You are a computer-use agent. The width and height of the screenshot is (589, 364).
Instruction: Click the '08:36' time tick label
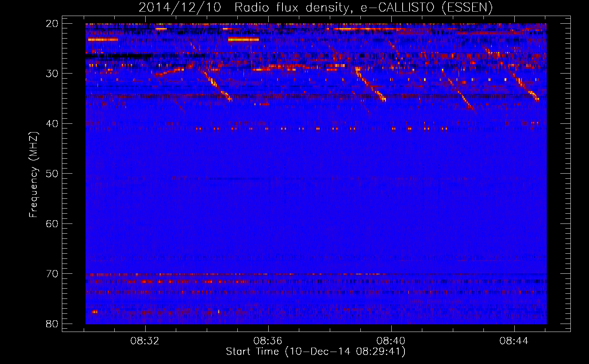[x=268, y=341]
